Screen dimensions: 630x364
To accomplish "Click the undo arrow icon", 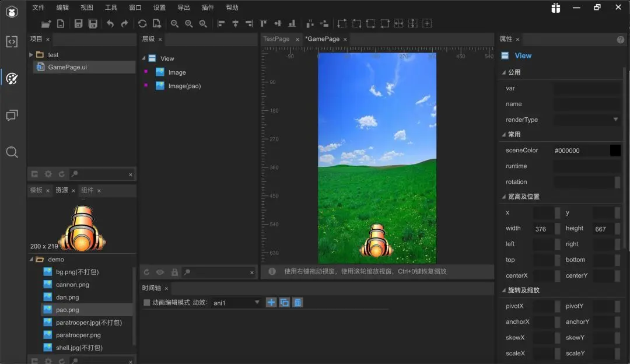I will coord(110,23).
